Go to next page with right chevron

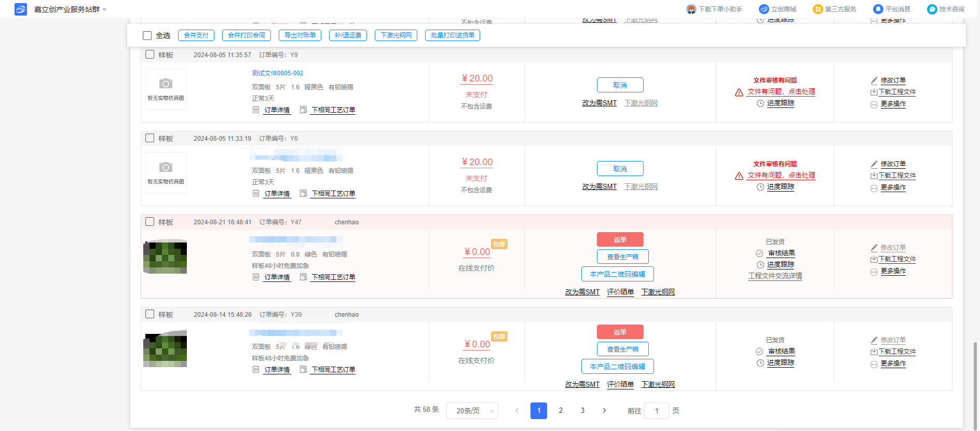[604, 411]
